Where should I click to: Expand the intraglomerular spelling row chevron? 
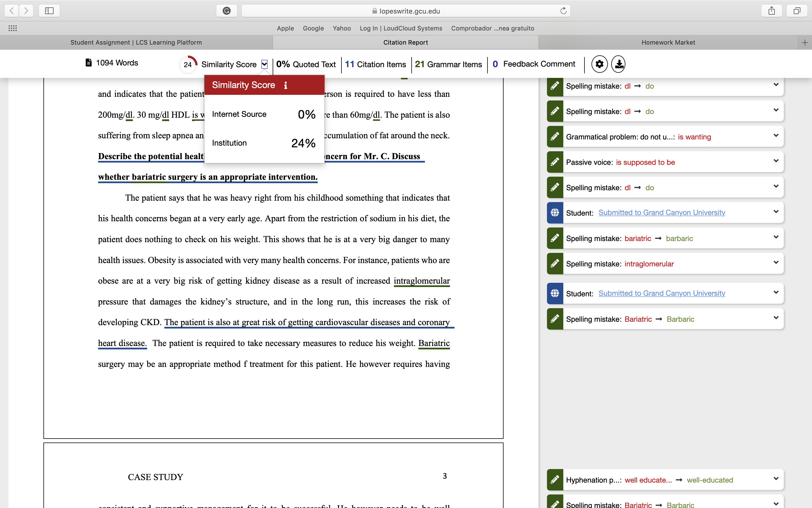tap(776, 262)
